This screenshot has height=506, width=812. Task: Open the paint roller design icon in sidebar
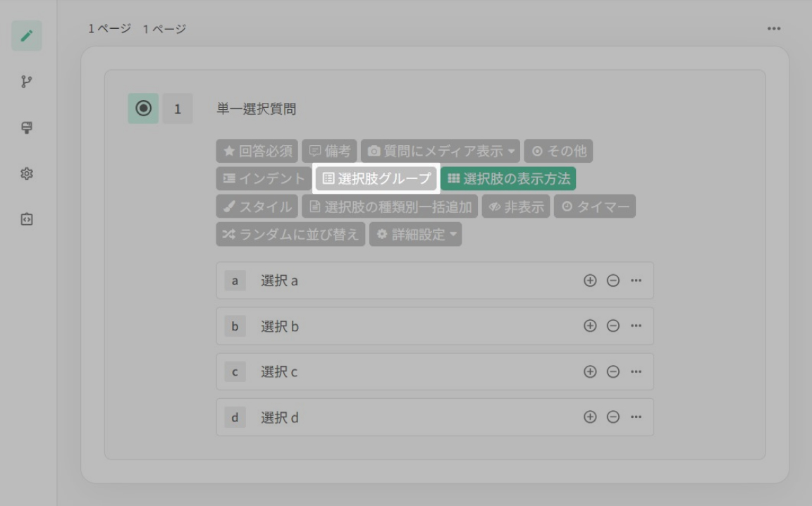(26, 128)
